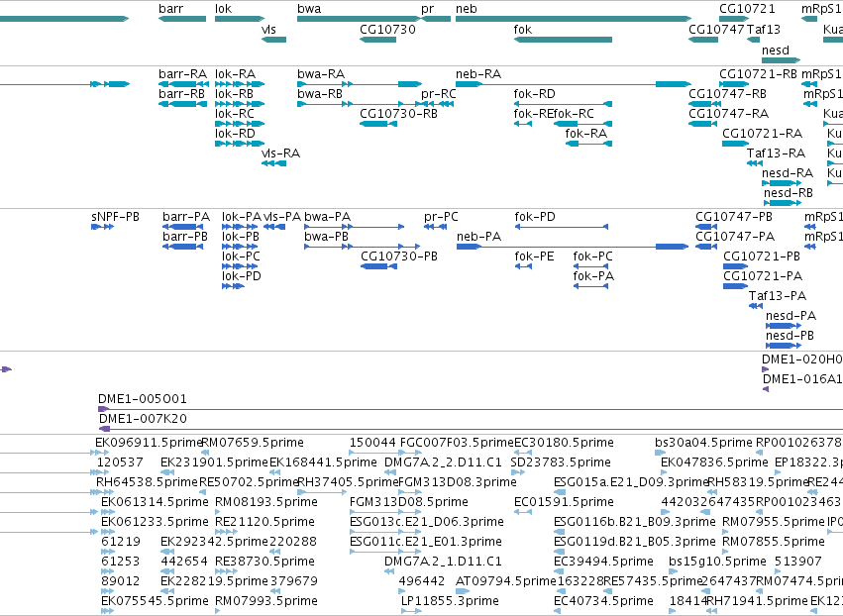Select transcript nesd-RB
Viewport: 843px width, 616px height.
tap(783, 203)
